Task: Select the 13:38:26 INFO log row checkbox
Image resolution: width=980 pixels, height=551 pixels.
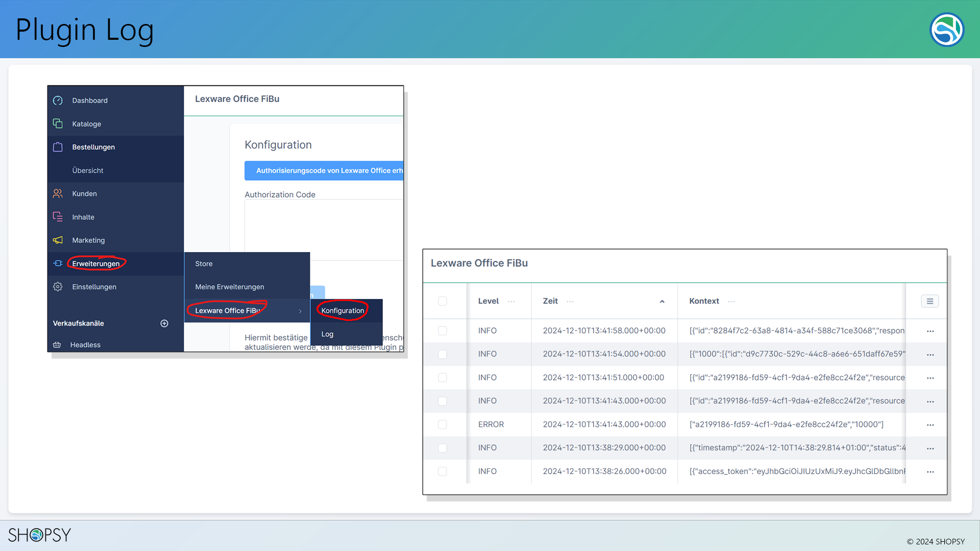Action: point(443,471)
